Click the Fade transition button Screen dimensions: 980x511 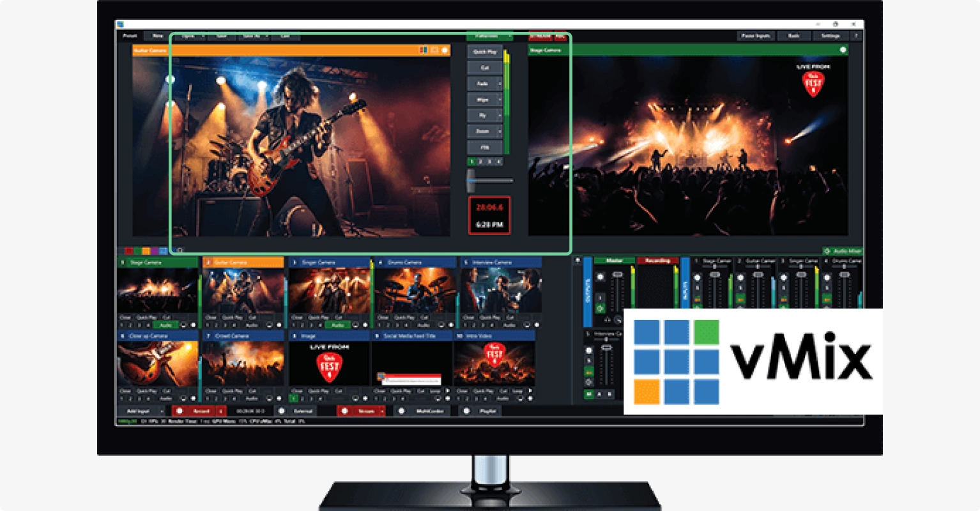482,84
